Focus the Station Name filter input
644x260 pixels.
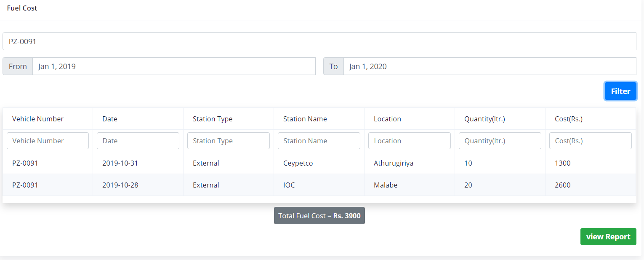(319, 141)
